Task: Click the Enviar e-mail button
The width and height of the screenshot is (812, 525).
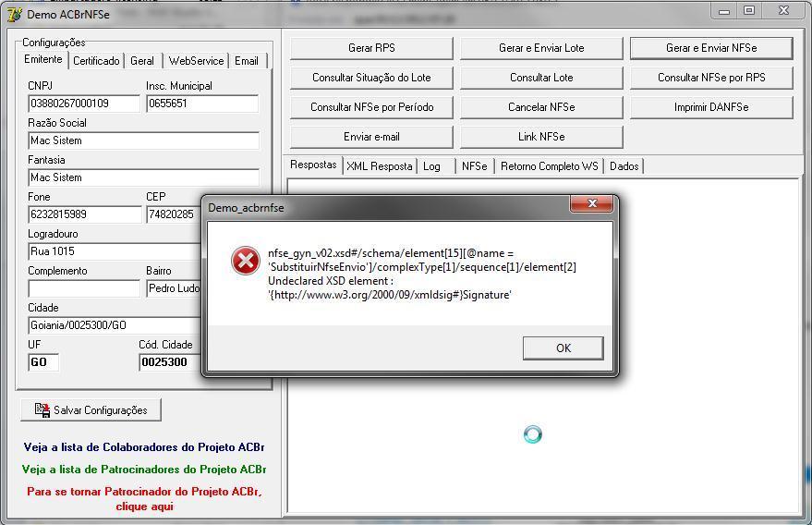Action: coord(371,137)
